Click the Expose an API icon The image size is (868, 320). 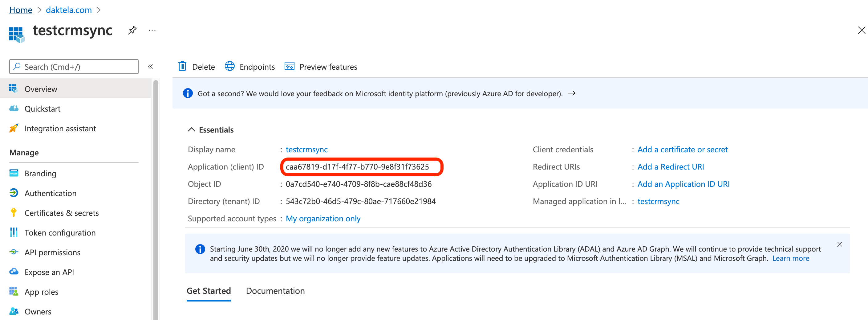[14, 272]
